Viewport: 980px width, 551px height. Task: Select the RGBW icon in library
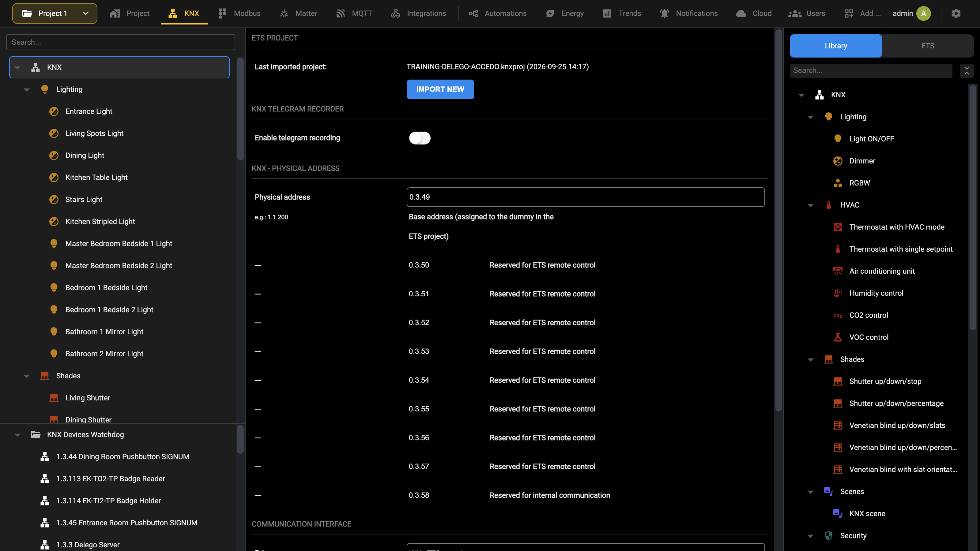click(x=838, y=183)
